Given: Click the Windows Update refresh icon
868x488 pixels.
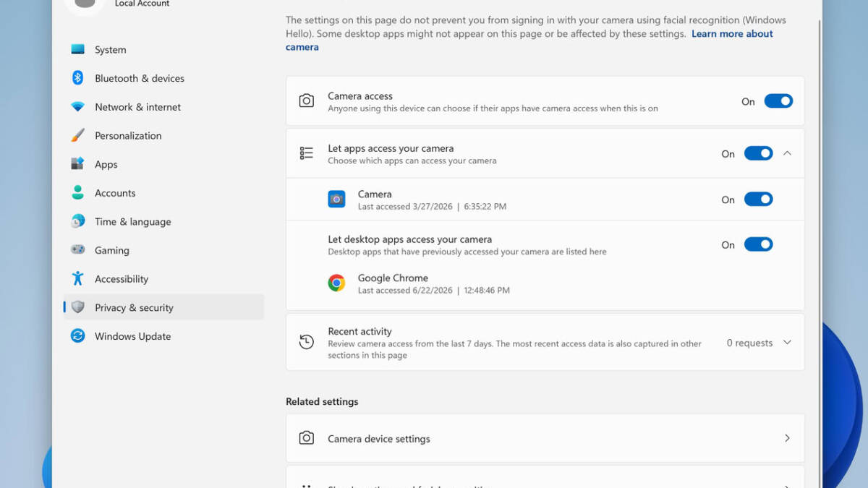Looking at the screenshot, I should pyautogui.click(x=78, y=336).
